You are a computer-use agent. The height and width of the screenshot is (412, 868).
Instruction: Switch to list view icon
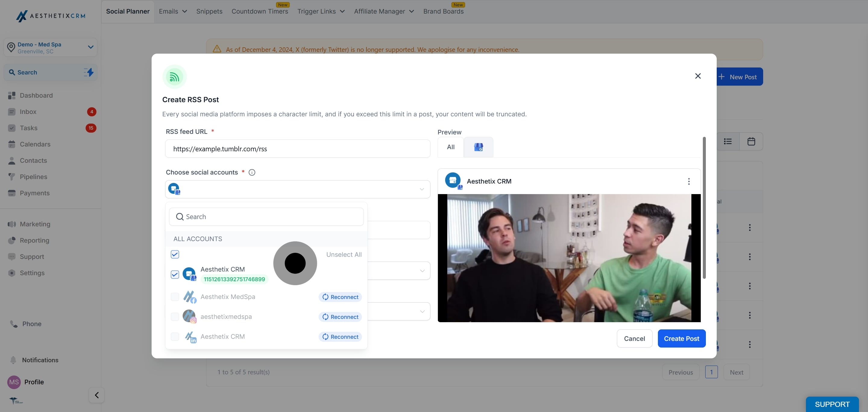728,141
